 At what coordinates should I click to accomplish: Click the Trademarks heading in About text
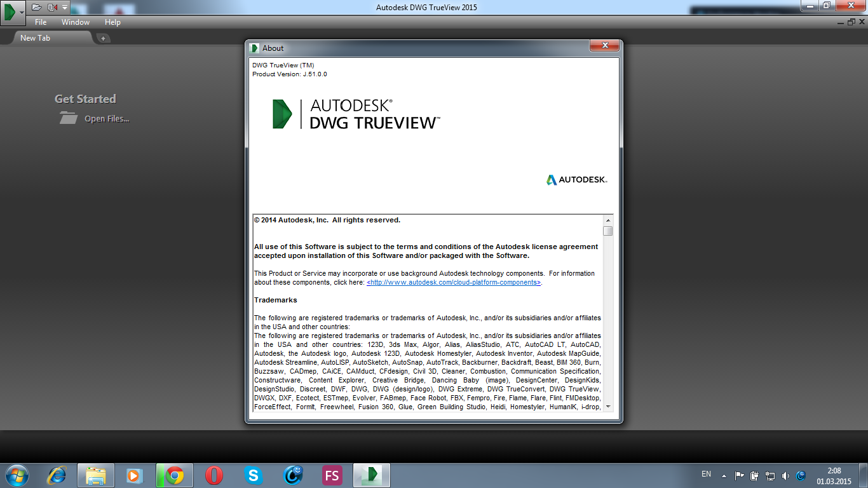[x=276, y=300]
